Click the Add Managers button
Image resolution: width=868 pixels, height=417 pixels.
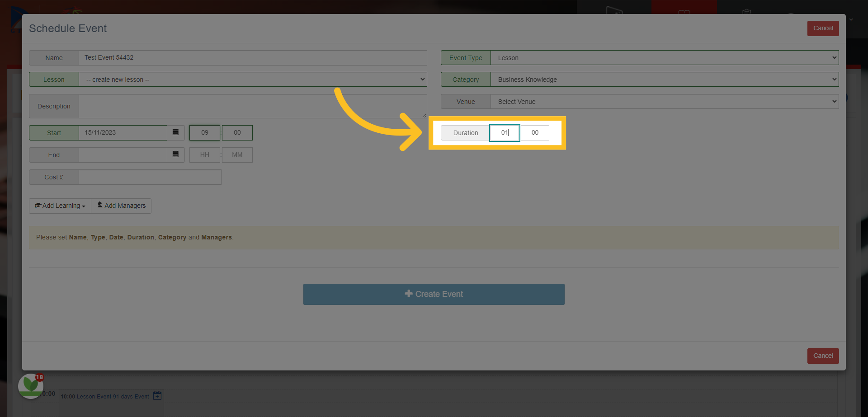[121, 206]
